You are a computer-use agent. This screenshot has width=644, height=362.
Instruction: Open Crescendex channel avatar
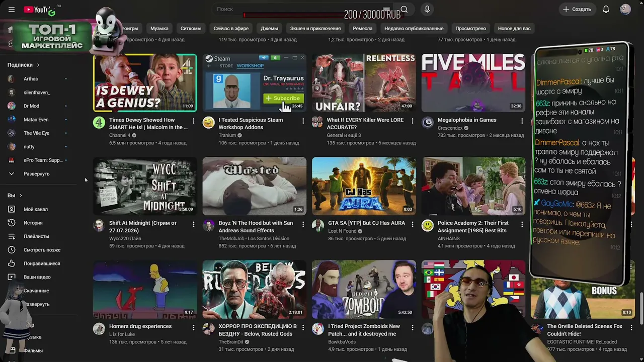(x=428, y=123)
